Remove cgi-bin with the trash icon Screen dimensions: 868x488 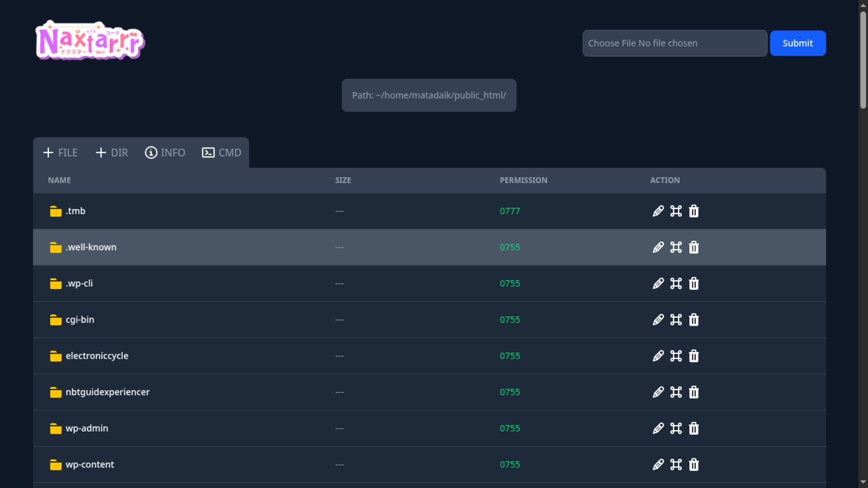coord(693,320)
